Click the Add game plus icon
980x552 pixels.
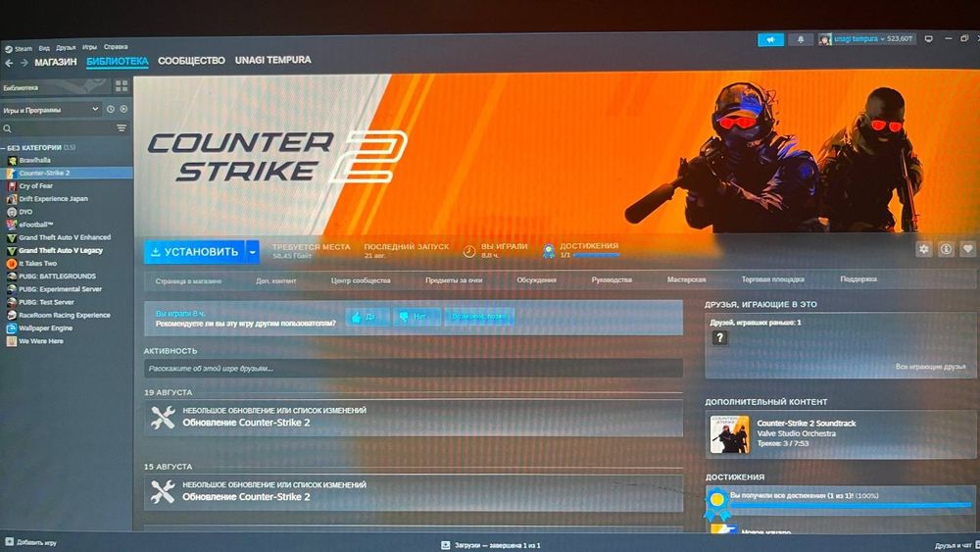click(9, 541)
